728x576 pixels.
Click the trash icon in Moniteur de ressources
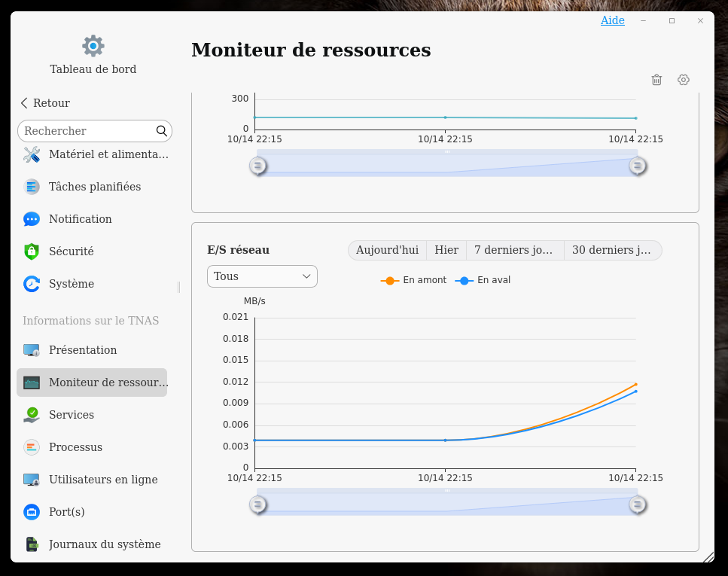656,80
